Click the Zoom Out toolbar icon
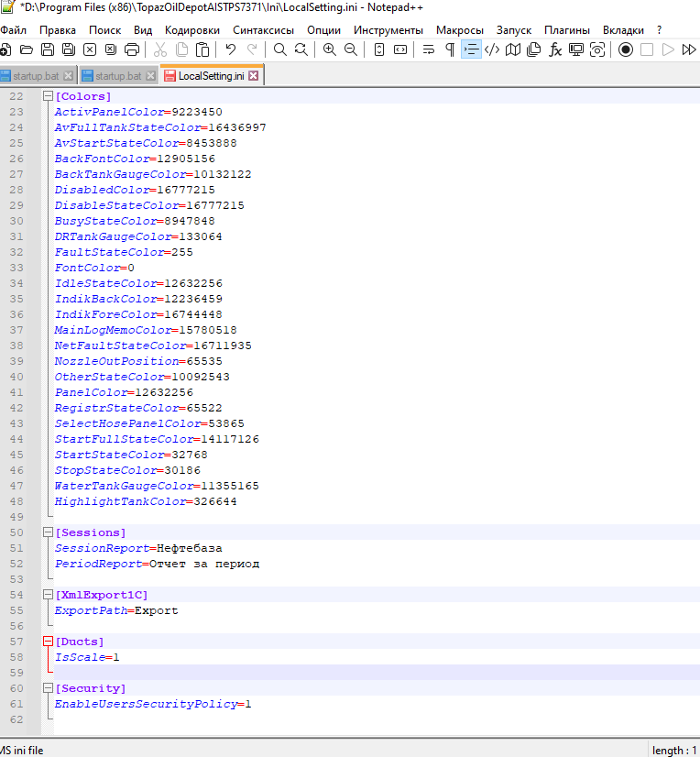700x757 pixels. point(351,49)
